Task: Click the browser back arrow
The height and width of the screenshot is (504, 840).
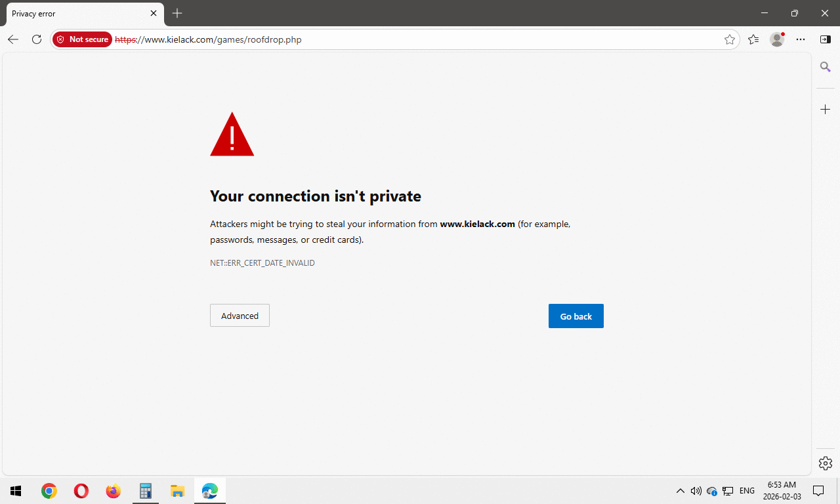Action: coord(13,39)
